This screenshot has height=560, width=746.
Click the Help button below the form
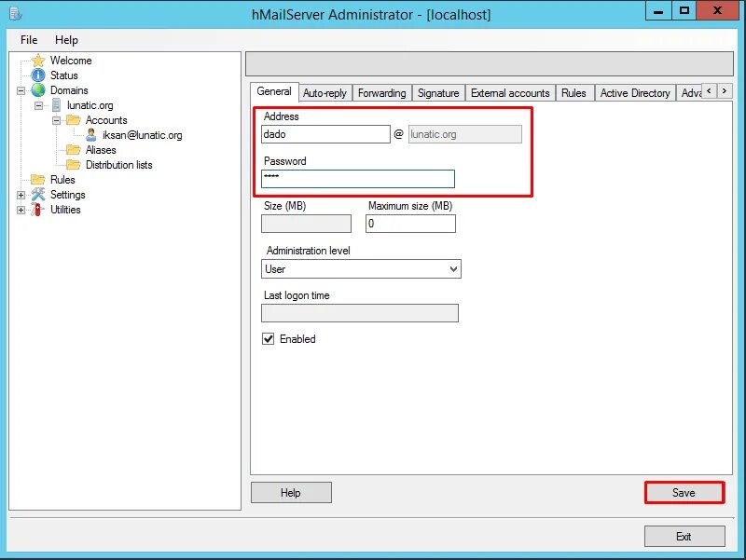click(291, 493)
